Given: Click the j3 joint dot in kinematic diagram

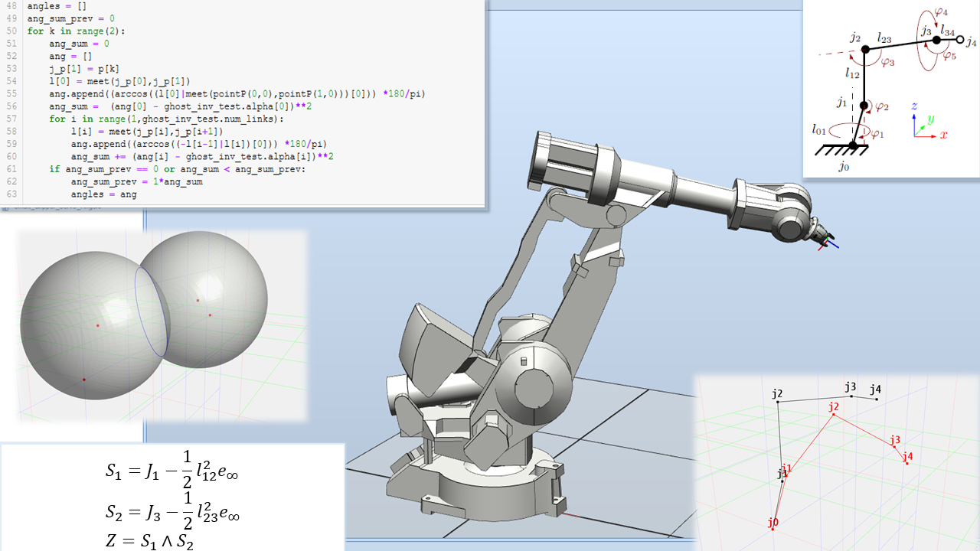Looking at the screenshot, I should (x=936, y=39).
